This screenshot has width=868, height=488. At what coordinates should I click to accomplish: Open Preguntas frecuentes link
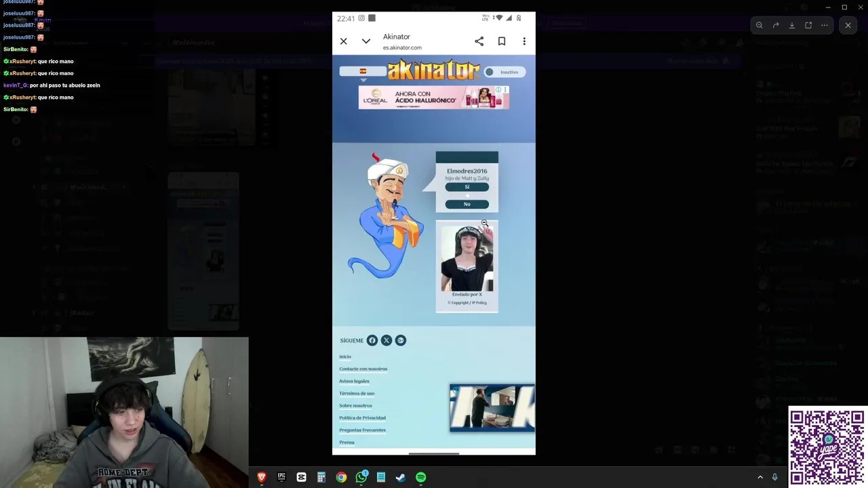tap(362, 430)
